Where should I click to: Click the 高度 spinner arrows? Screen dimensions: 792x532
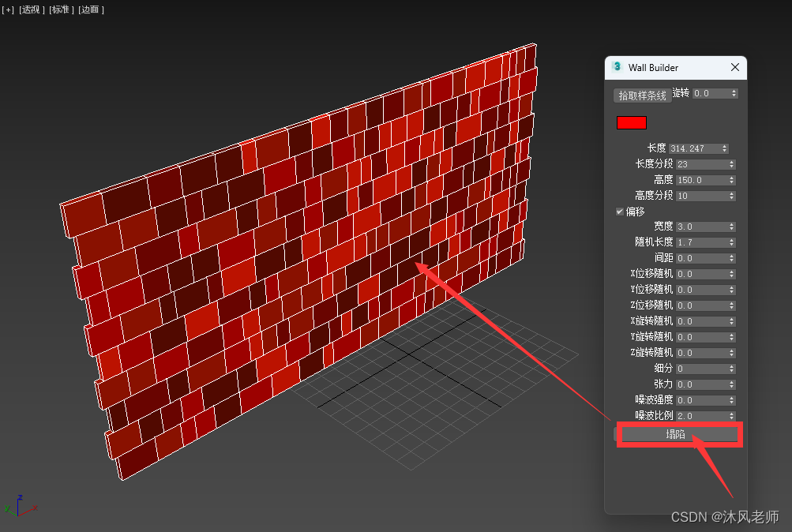[x=732, y=180]
